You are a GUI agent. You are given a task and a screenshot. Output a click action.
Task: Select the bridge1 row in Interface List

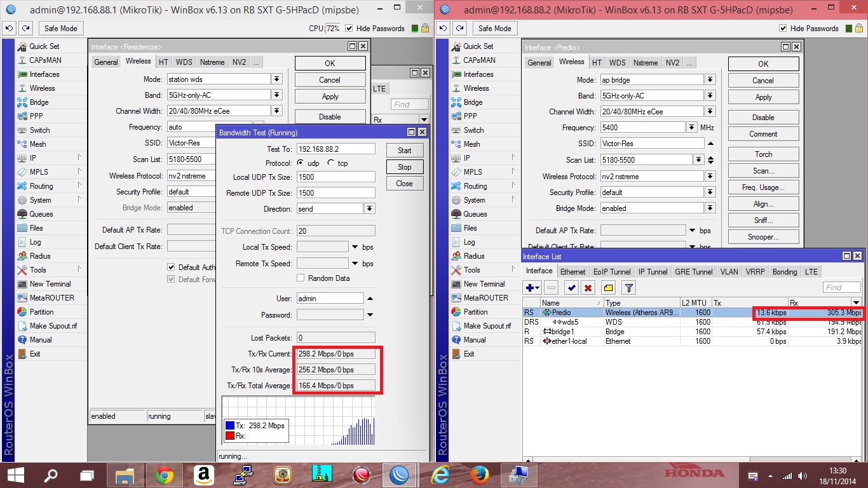point(692,332)
